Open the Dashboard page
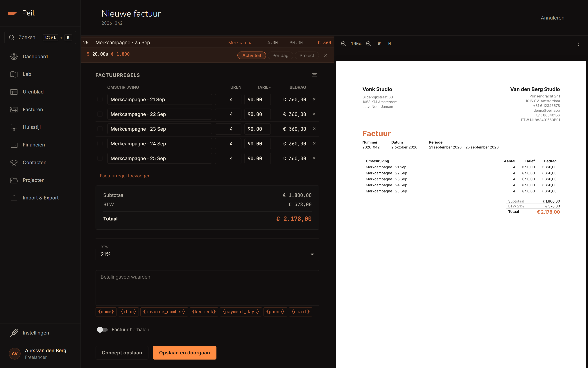Viewport: 588px width, 368px height. tap(40, 56)
